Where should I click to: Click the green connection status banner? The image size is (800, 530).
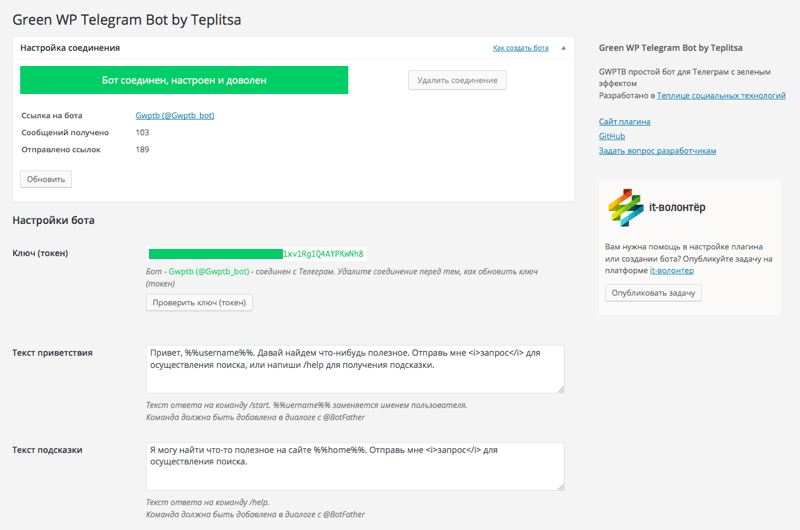184,80
